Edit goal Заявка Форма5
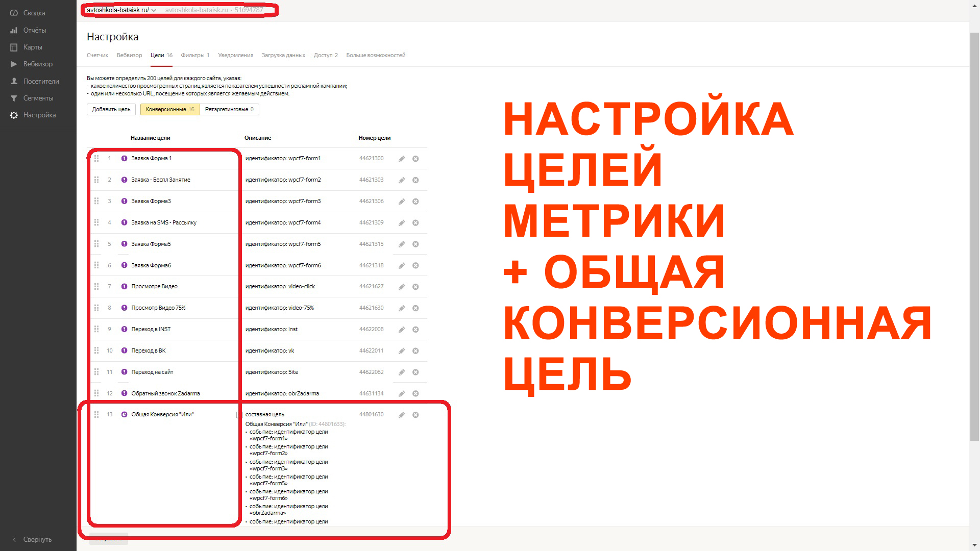Screen dimensions: 980x551 [402, 244]
